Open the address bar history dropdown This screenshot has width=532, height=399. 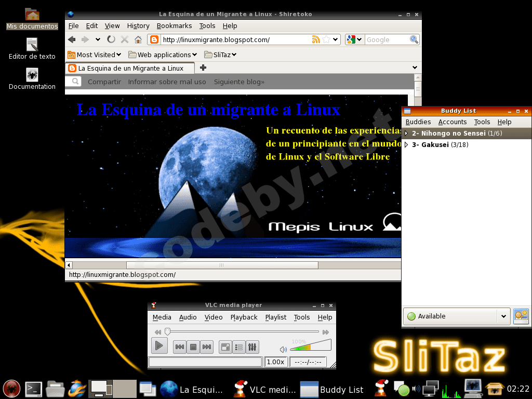tap(336, 39)
